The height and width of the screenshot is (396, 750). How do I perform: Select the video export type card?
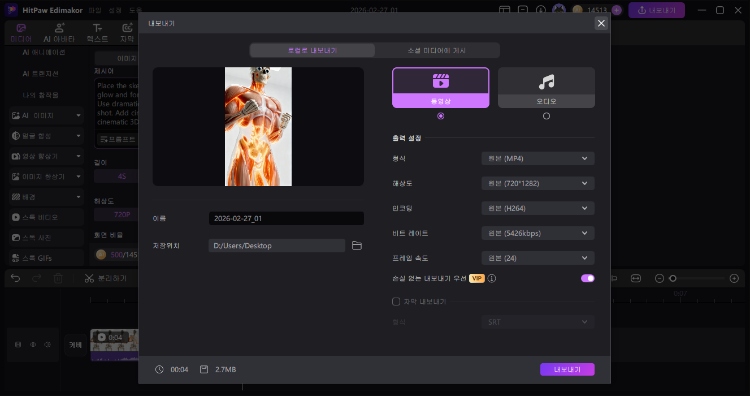pos(441,88)
